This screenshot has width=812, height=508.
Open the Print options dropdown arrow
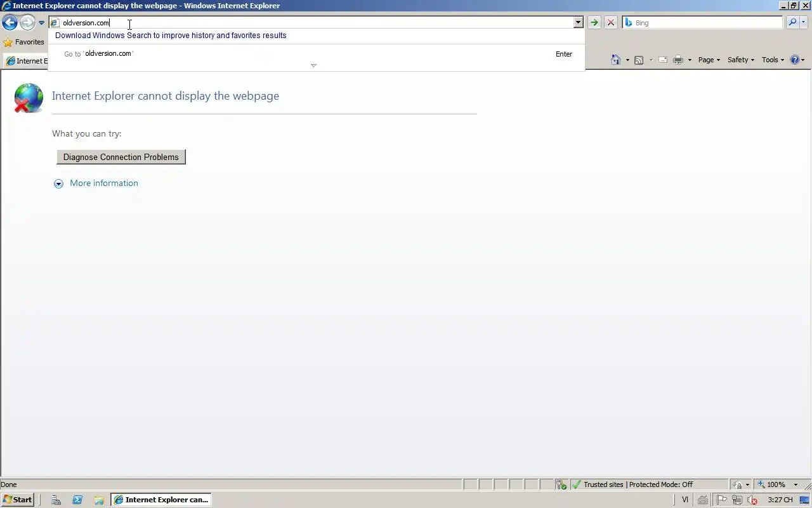click(x=690, y=60)
